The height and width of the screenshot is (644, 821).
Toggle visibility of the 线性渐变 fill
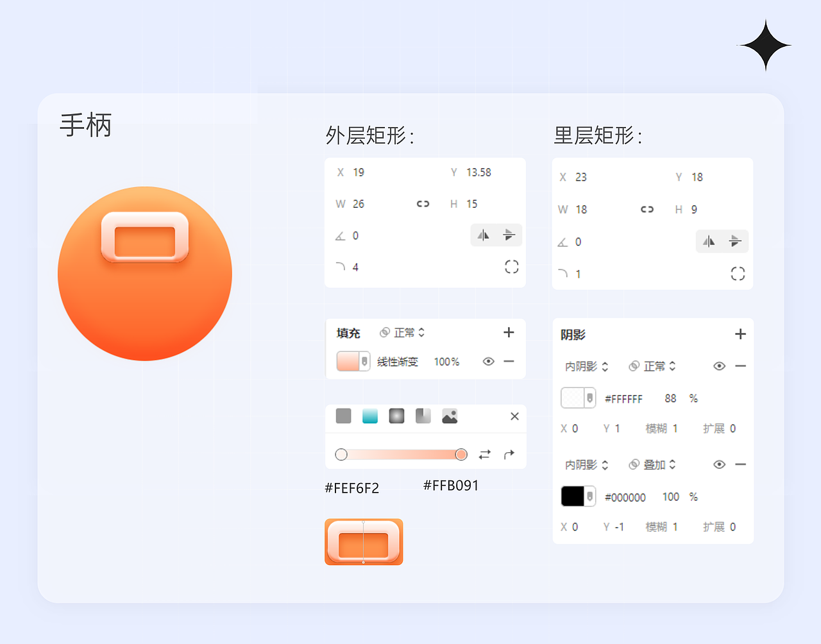[x=489, y=361]
